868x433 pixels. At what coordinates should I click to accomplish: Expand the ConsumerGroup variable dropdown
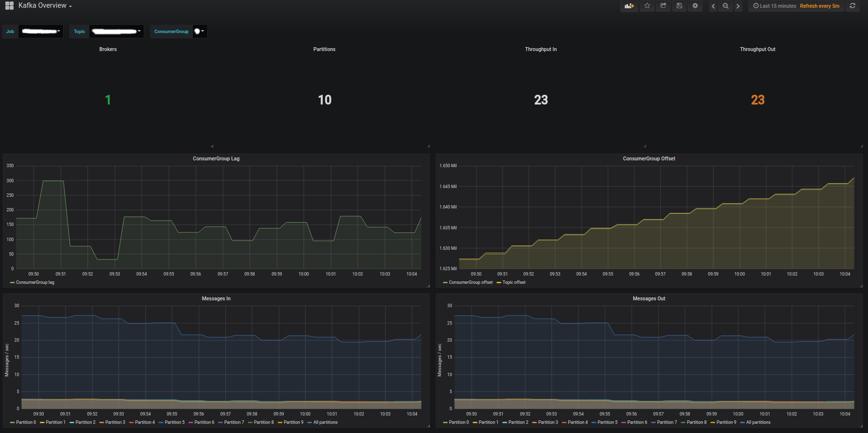[200, 32]
